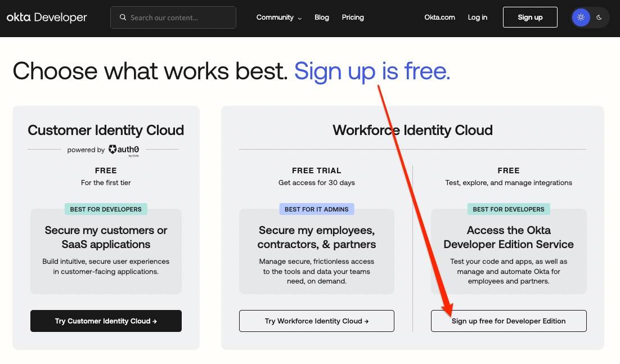Click the 'BEST FOR IT ADMINS' badge
The image size is (620, 364).
(x=317, y=209)
